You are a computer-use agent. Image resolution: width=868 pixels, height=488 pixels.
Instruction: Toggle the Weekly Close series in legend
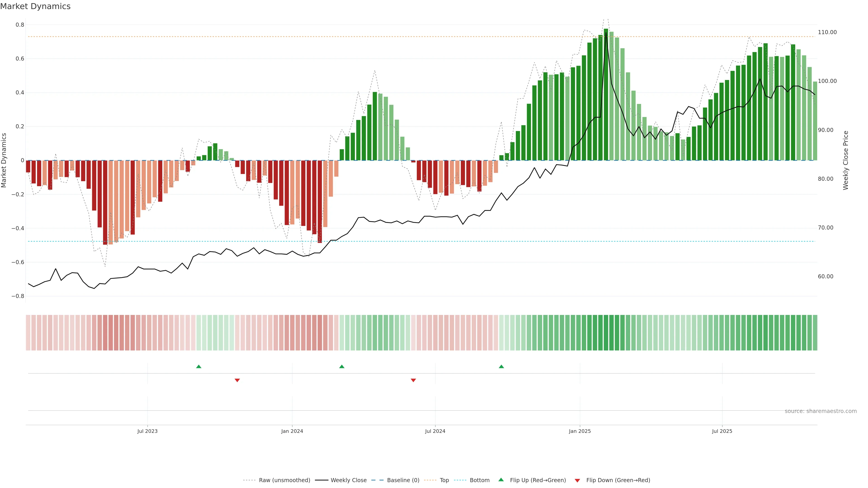pyautogui.click(x=348, y=480)
